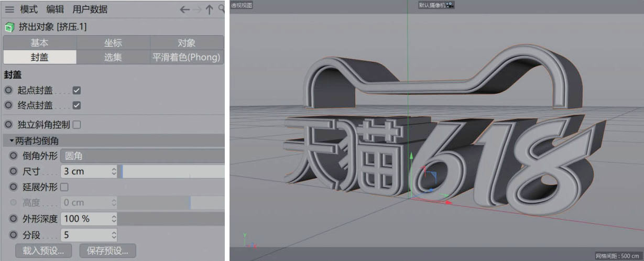644x261 pixels.
Task: Click the default camera icon in viewport
Action: click(x=450, y=5)
